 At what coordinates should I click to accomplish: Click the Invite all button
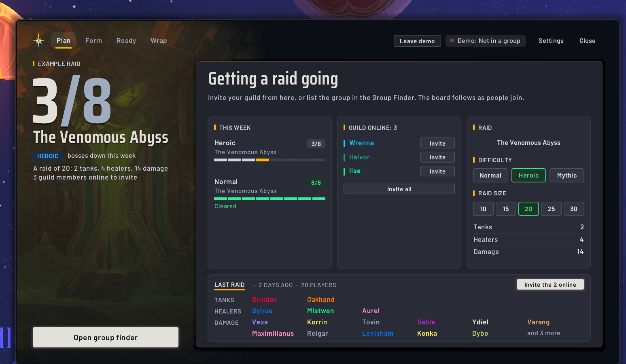[x=399, y=189]
